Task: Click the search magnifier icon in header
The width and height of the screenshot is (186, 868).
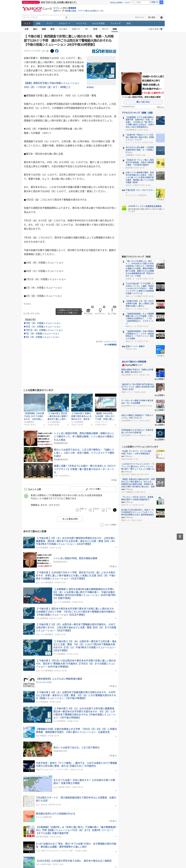Action: [66, 18]
